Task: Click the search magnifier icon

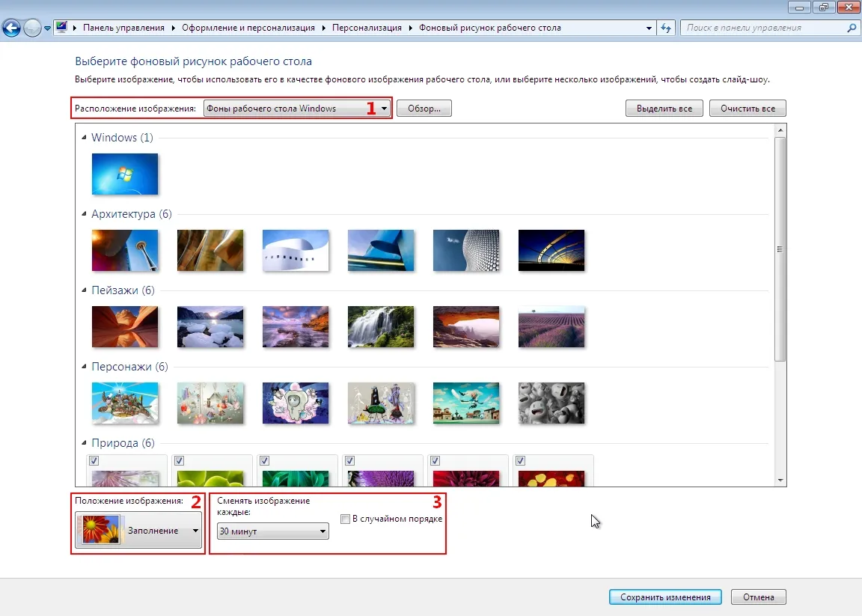Action: [x=852, y=28]
